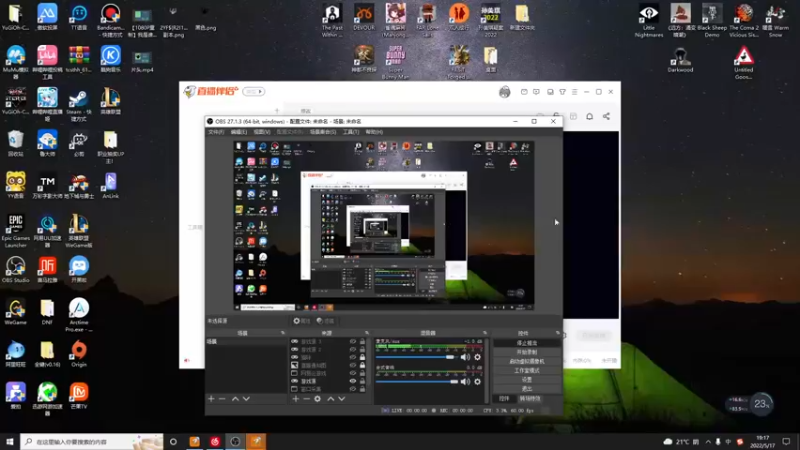
Task: Select the TT语音 desktop icon
Action: click(79, 17)
